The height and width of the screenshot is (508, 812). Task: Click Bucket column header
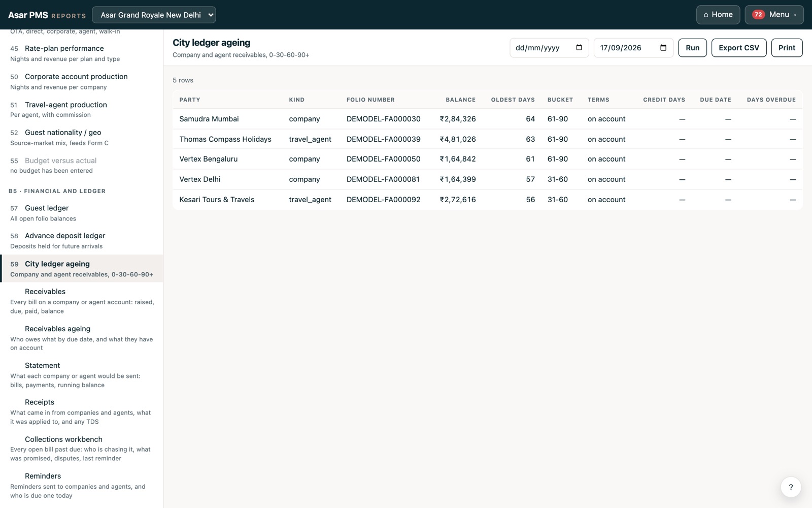tap(560, 100)
